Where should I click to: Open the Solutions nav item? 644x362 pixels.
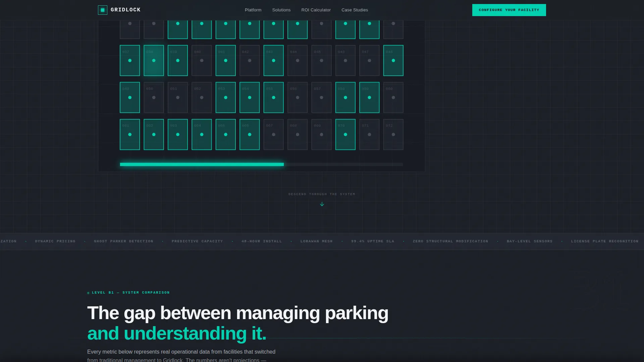(x=281, y=10)
